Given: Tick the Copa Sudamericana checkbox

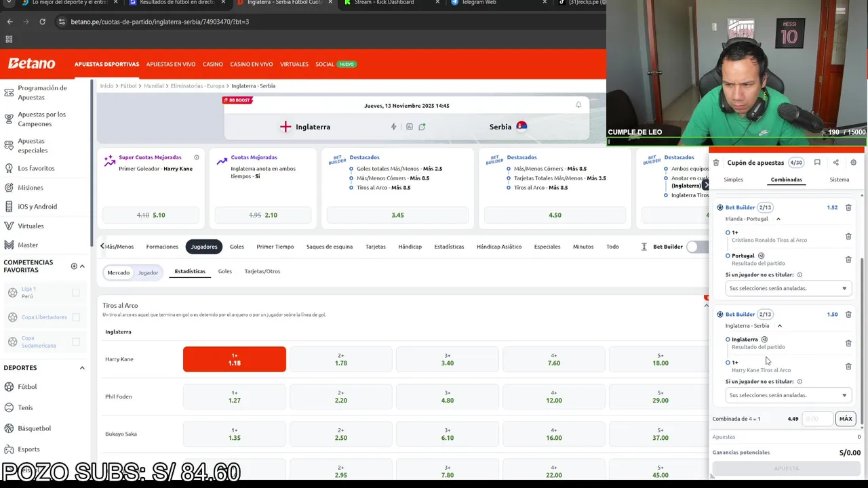Looking at the screenshot, I should pos(76,342).
